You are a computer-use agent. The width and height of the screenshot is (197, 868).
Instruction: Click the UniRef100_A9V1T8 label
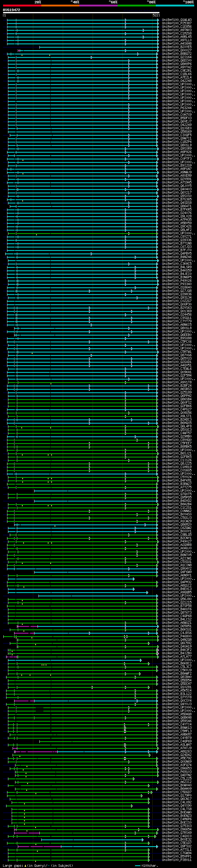click(x=177, y=382)
